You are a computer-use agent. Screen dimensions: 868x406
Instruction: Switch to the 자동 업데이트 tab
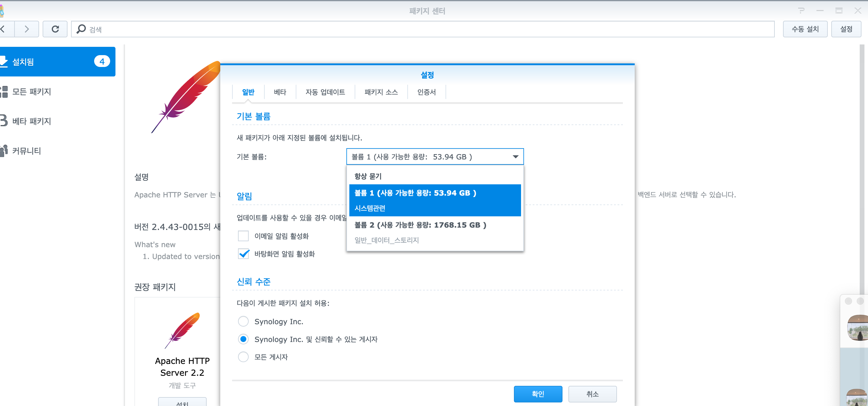pos(325,92)
